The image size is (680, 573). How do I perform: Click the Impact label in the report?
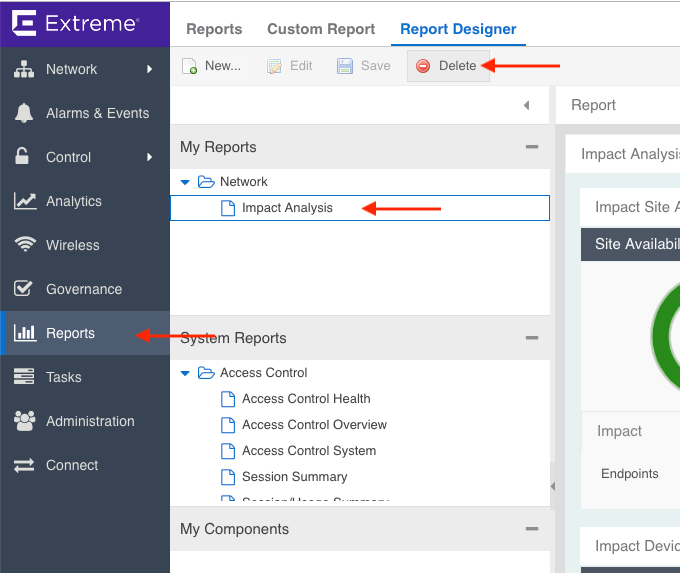tap(619, 431)
